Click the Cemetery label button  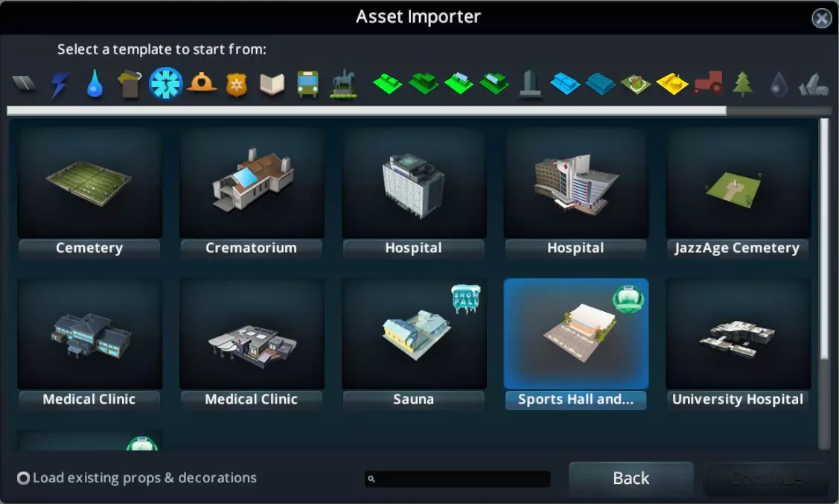click(x=89, y=248)
